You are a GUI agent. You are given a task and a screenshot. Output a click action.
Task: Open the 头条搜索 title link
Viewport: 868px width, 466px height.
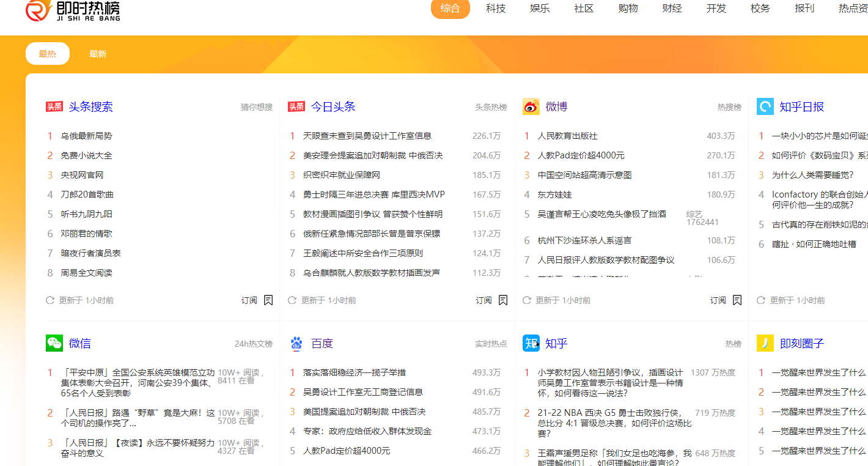[x=90, y=106]
